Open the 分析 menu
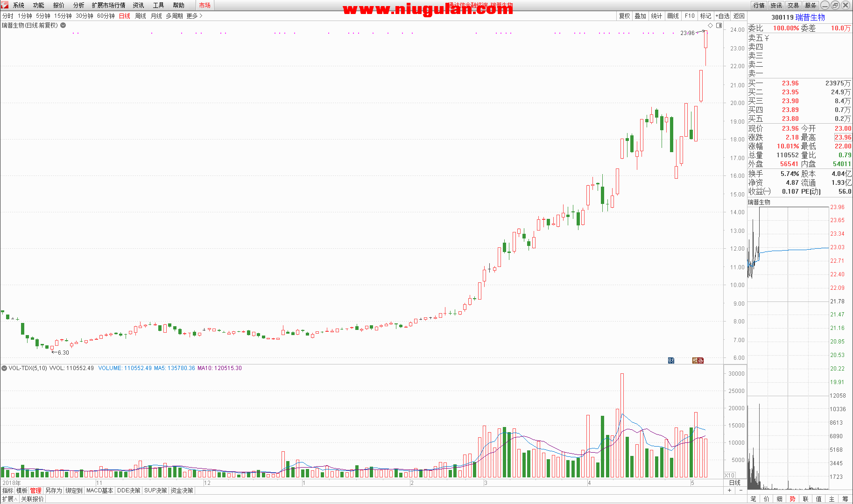Viewport: 853px width, 504px height. (x=79, y=5)
